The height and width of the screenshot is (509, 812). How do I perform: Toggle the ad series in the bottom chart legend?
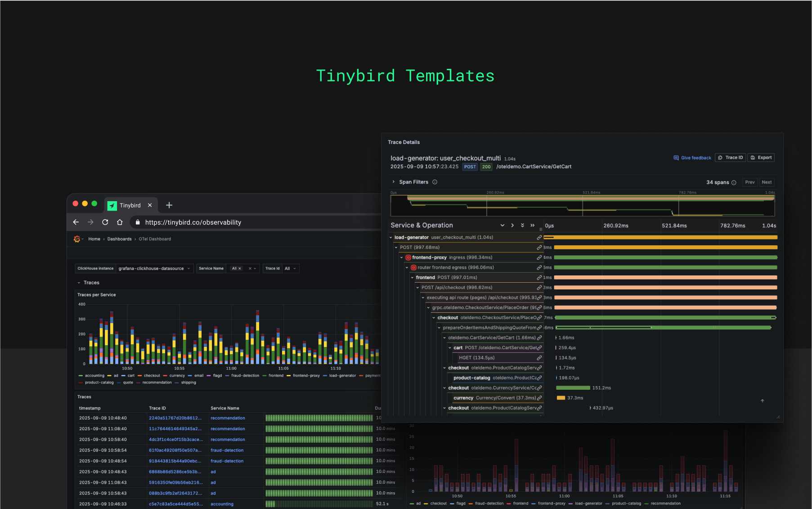click(x=418, y=503)
